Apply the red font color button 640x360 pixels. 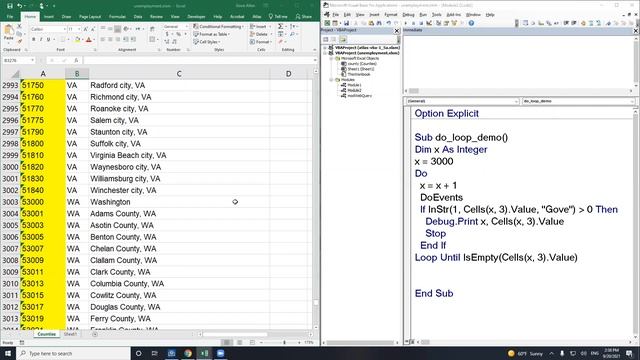click(89, 40)
